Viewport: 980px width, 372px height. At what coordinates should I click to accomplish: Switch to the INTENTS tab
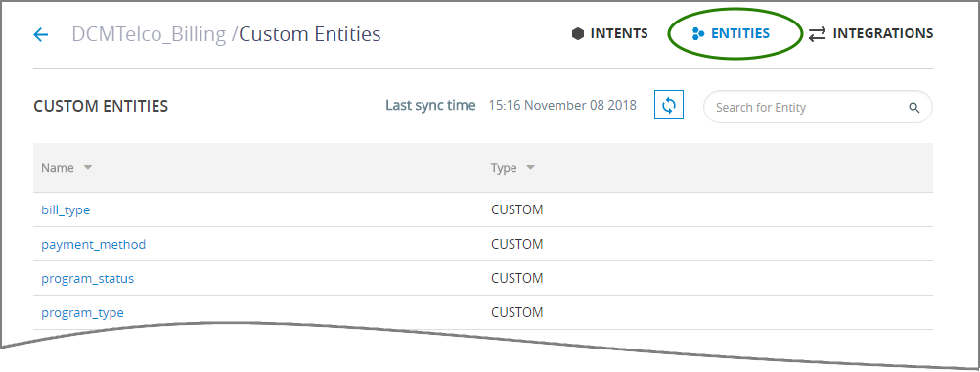[619, 33]
